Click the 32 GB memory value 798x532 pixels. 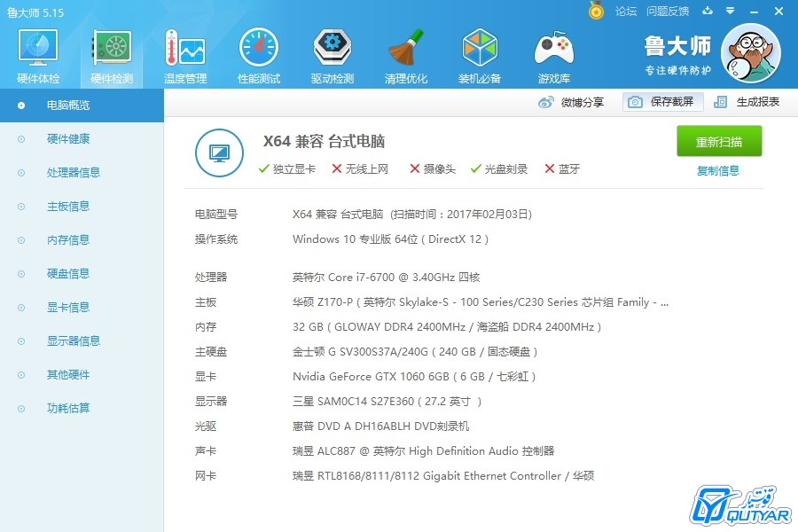[447, 327]
